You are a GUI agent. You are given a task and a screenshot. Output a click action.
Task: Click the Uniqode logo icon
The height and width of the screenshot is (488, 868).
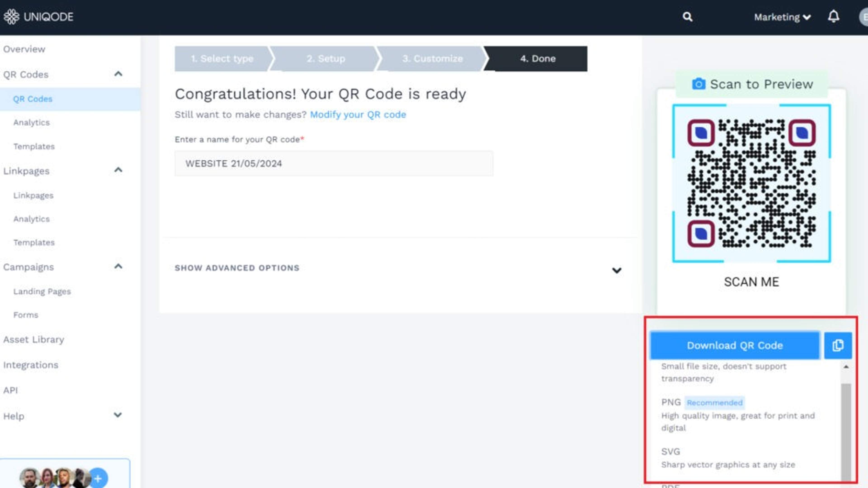[12, 16]
